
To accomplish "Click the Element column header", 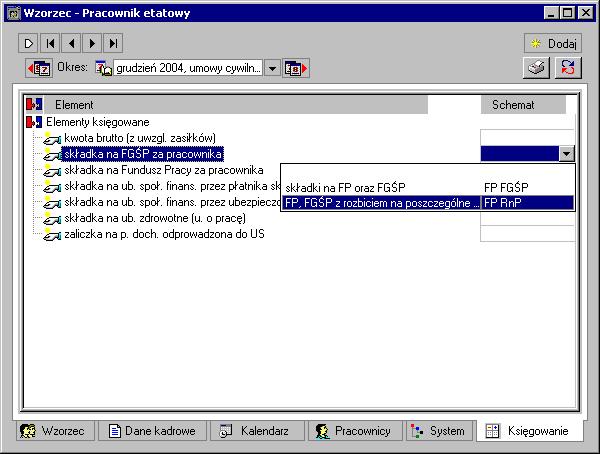I will click(235, 105).
